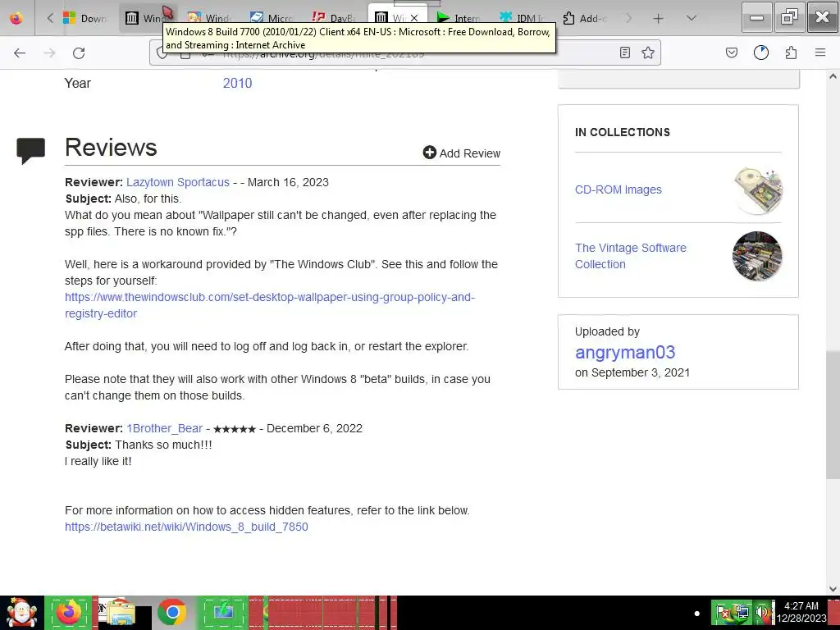This screenshot has width=840, height=630.
Task: Click 'on September 3, 2021' upload date
Action: pos(632,372)
